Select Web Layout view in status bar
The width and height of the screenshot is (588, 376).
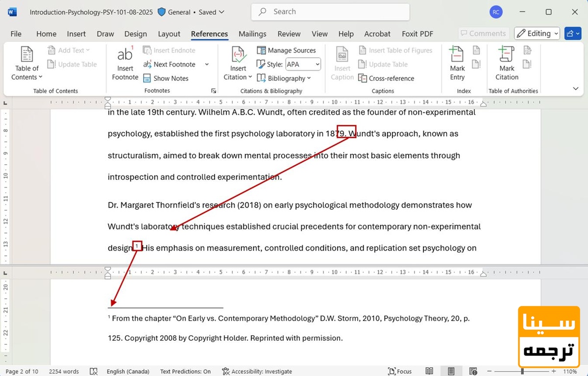click(x=473, y=371)
